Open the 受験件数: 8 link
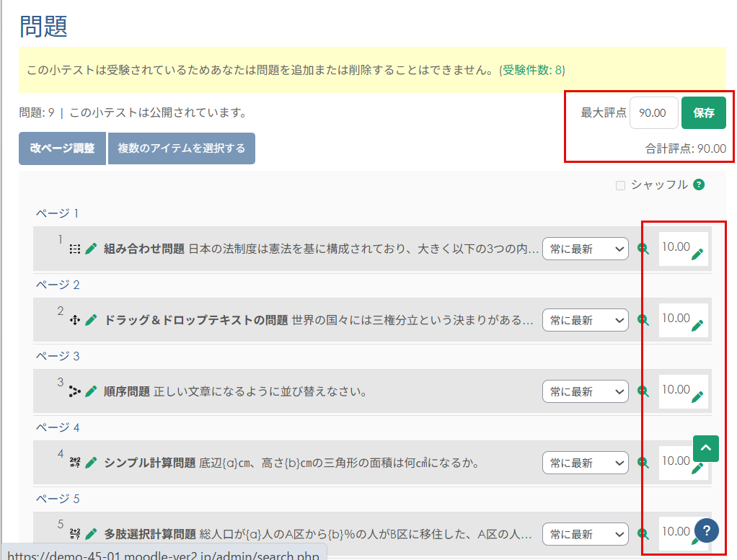Viewport: 737px width, 560px height. click(x=532, y=70)
